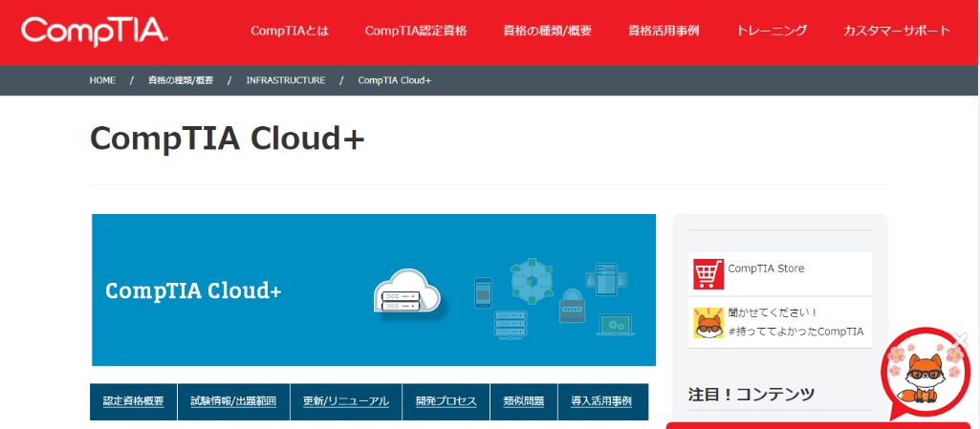Screen dimensions: 980x429
Task: Open the #持っててよかったCompTIA link
Action: [x=795, y=332]
